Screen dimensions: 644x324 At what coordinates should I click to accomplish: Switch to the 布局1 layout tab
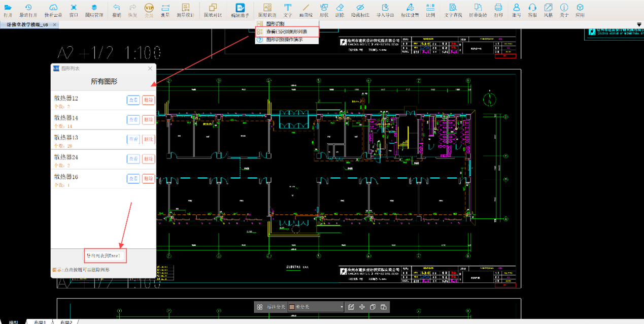point(40,322)
